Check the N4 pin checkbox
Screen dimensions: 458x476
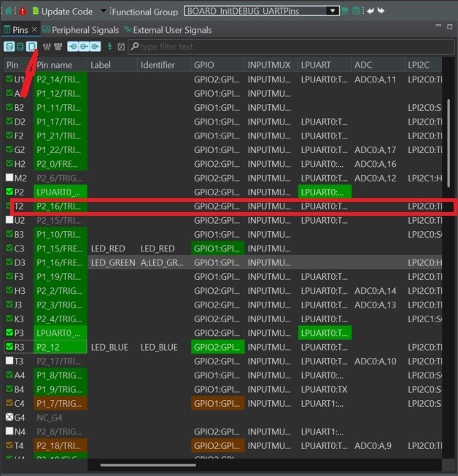click(9, 431)
